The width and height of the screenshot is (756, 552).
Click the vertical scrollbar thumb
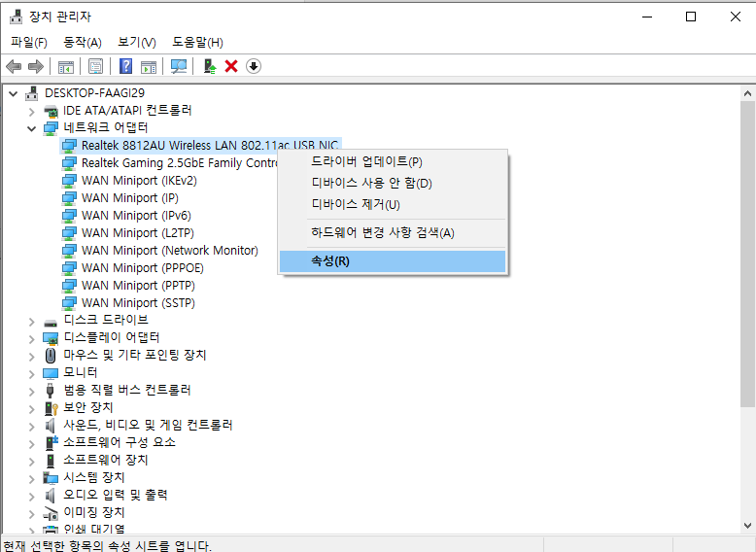point(747,253)
